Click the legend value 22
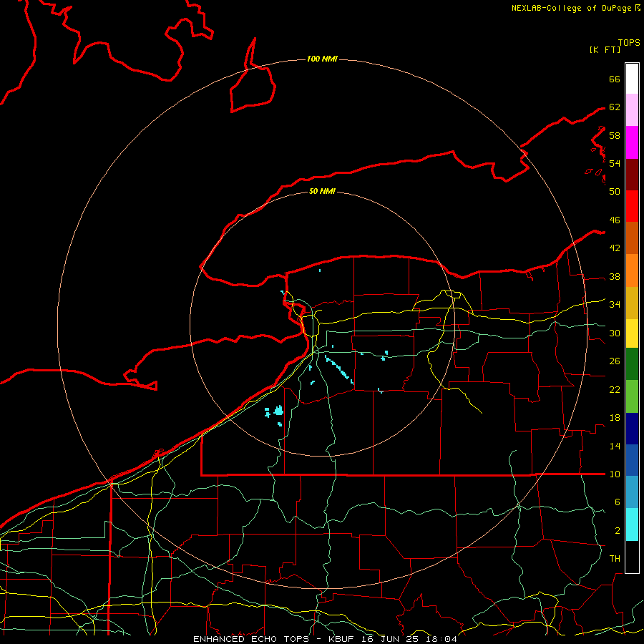Screen dimensions: 644x644 tap(615, 389)
